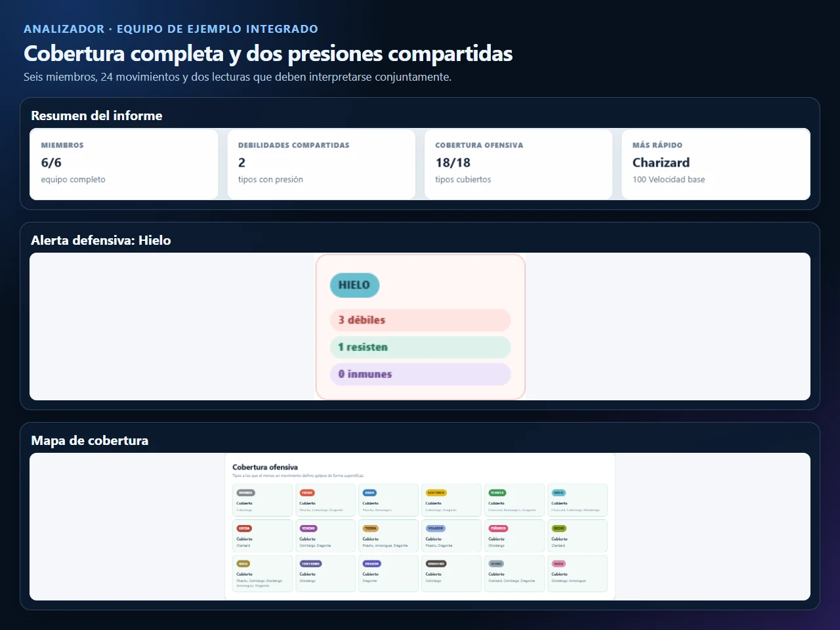
Task: Select the "3 débiles" row
Action: pyautogui.click(x=420, y=320)
